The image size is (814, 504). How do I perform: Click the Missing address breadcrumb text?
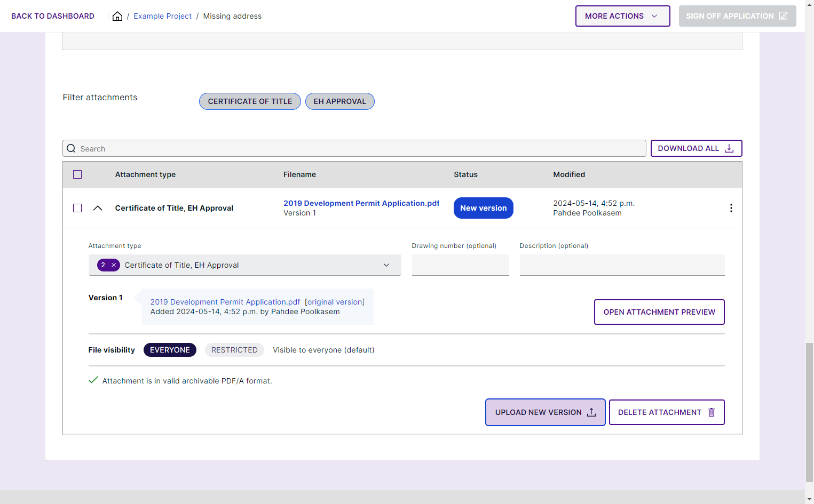click(232, 16)
